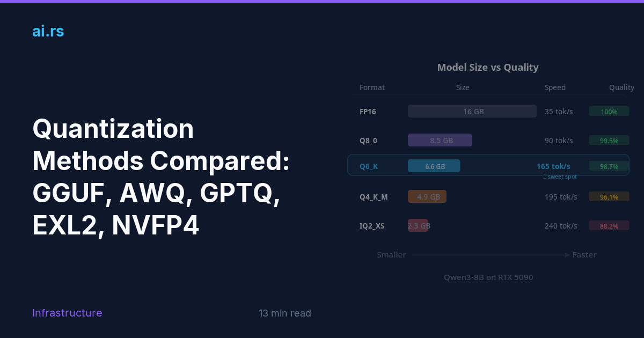Select the 13 min read label
This screenshot has height=338, width=644.
tap(284, 313)
